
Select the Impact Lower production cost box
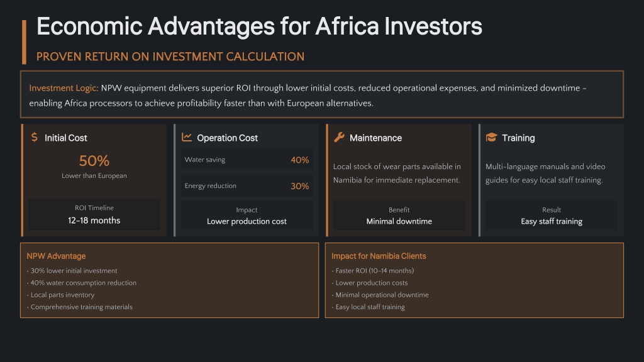pyautogui.click(x=247, y=216)
